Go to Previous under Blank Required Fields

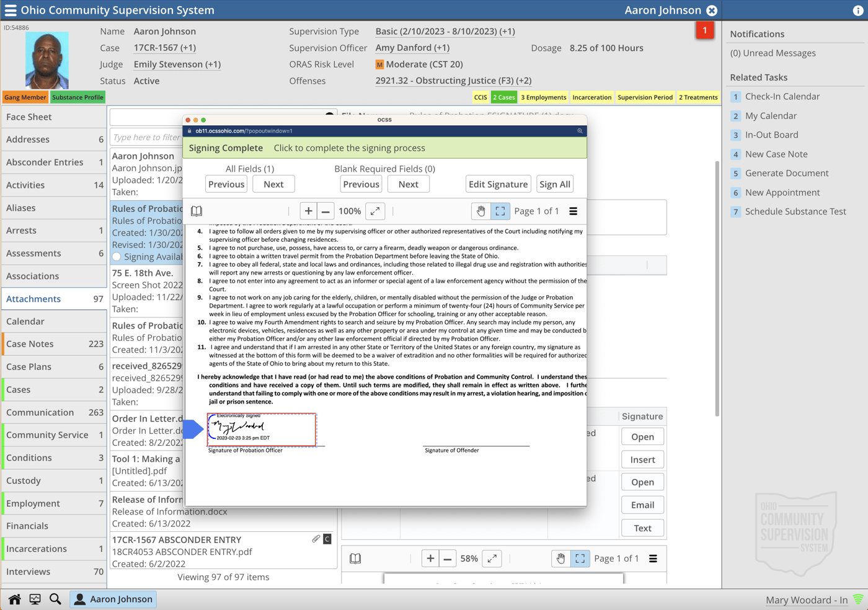361,184
